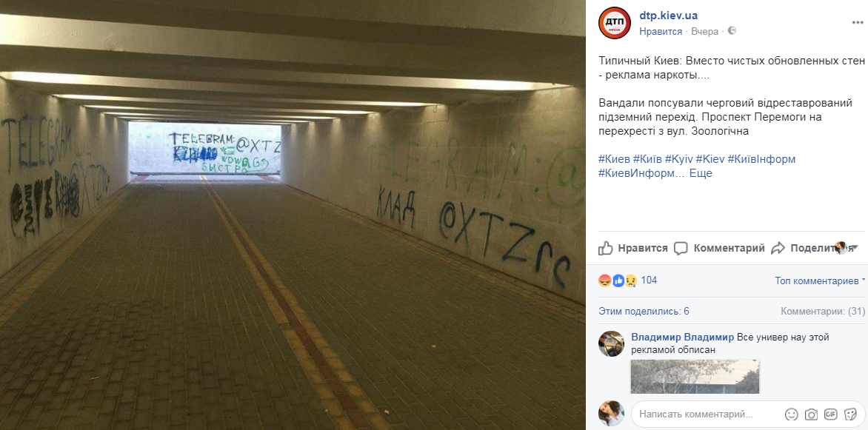The width and height of the screenshot is (868, 430).
Task: Open emoji picker in the comment box
Action: pyautogui.click(x=792, y=414)
